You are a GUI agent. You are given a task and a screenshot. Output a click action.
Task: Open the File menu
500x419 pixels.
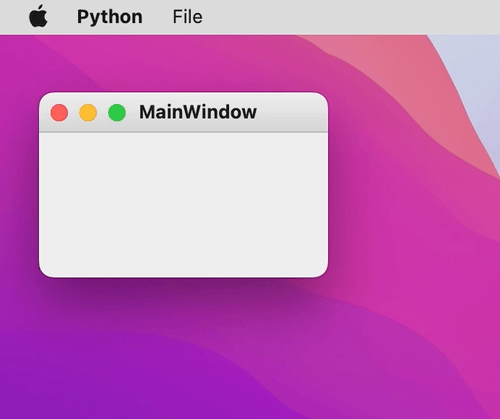187,17
